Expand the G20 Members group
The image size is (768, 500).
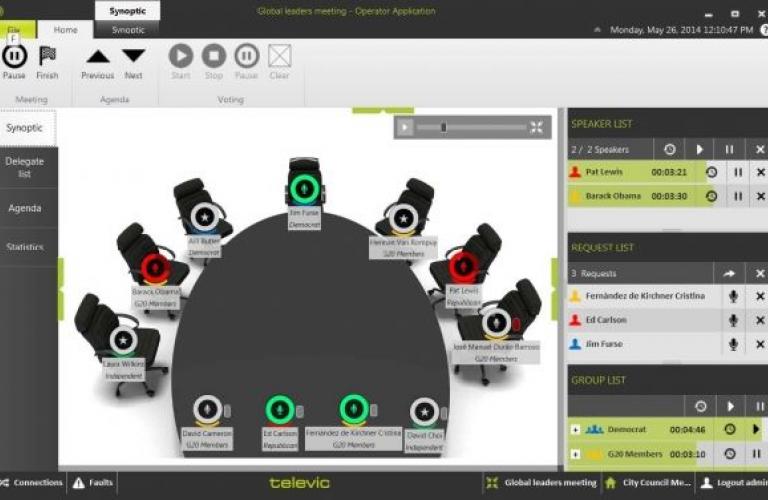(575, 454)
